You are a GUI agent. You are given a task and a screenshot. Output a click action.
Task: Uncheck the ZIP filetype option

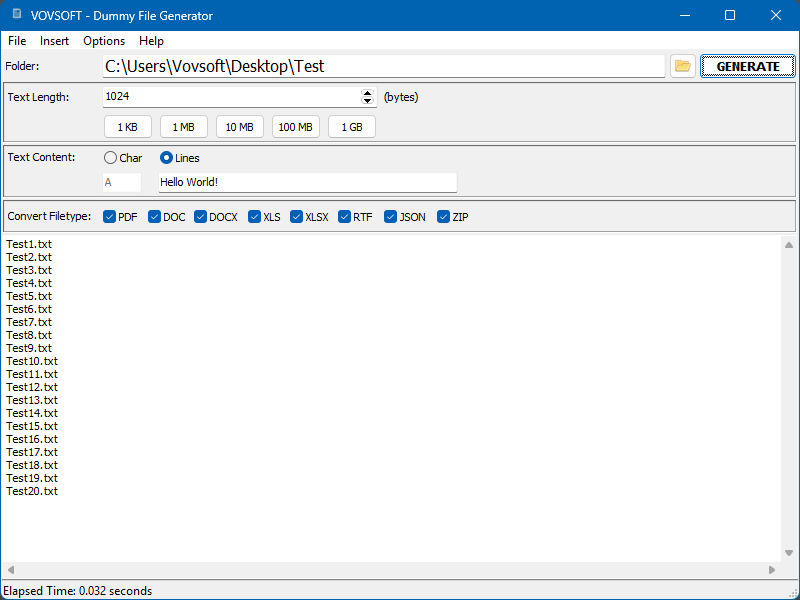[x=442, y=216]
